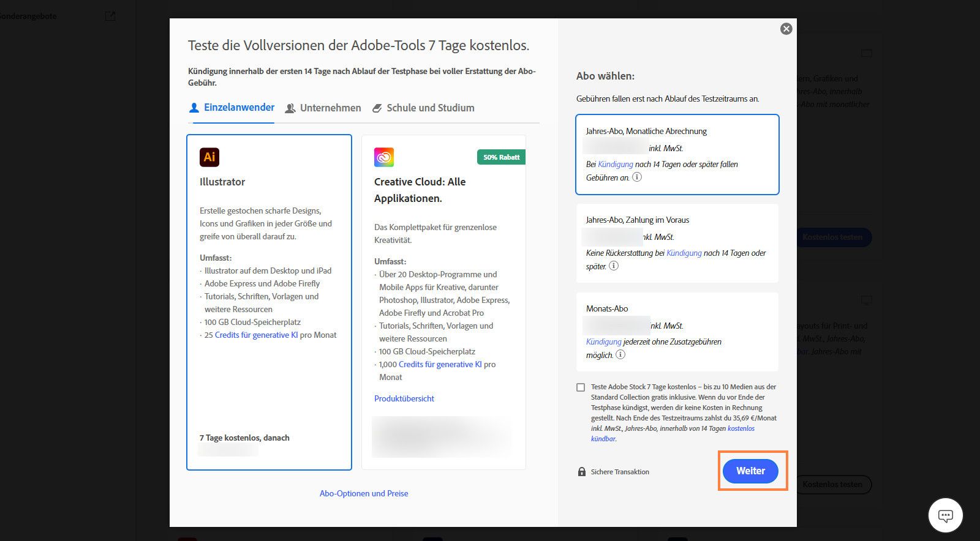
Task: Click 'Gebühren fallen erst nach Ablauf' notice text
Action: tap(668, 99)
